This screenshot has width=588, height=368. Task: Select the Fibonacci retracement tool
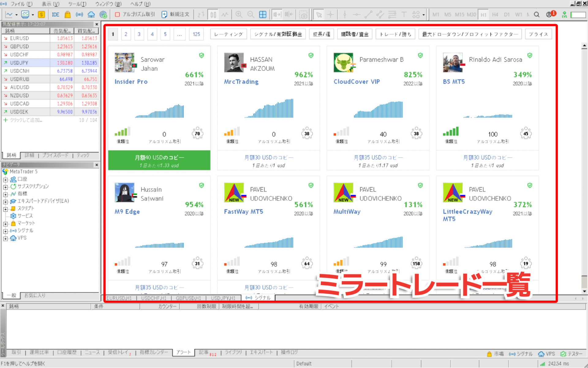pyautogui.click(x=392, y=14)
